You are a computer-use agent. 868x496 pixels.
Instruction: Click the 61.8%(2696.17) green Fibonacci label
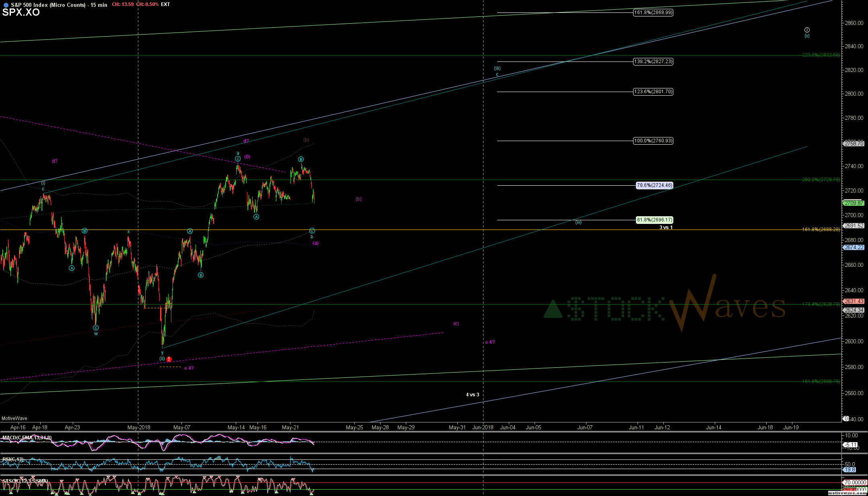tap(654, 220)
